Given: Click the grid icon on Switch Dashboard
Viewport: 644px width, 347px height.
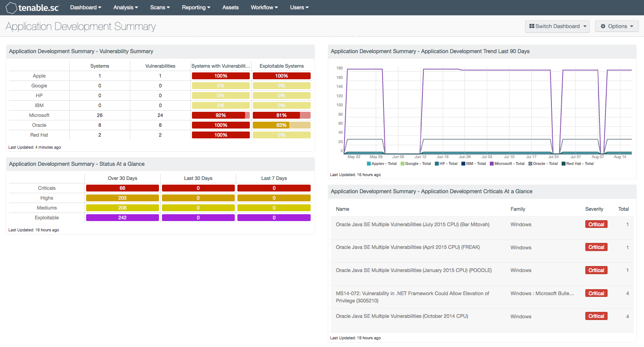Looking at the screenshot, I should [x=532, y=26].
